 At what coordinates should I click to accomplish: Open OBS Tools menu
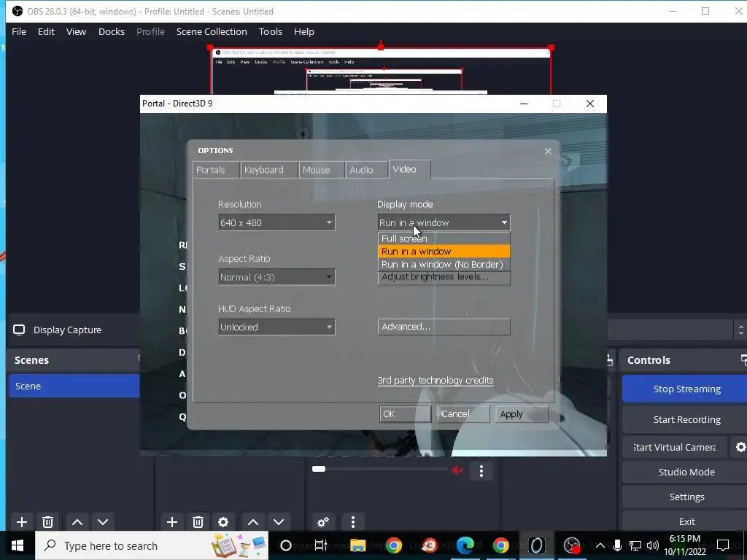[271, 32]
